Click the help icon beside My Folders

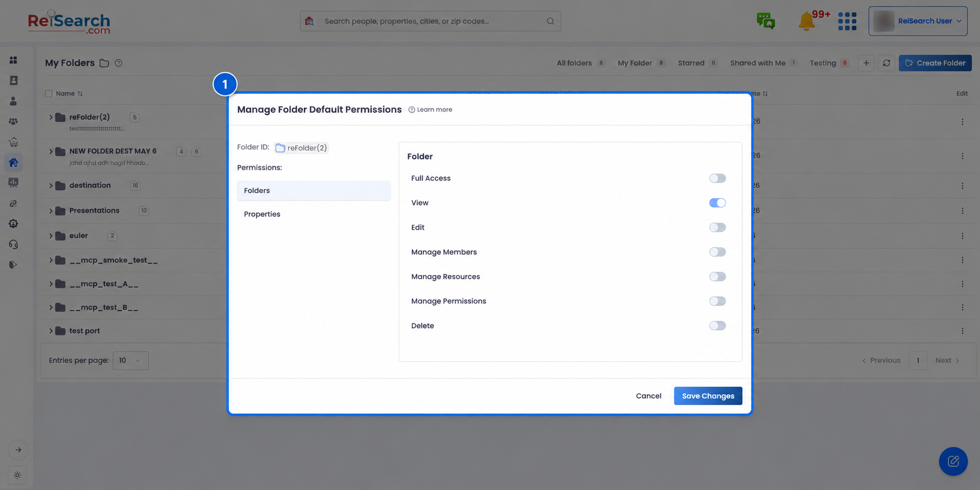(x=118, y=63)
